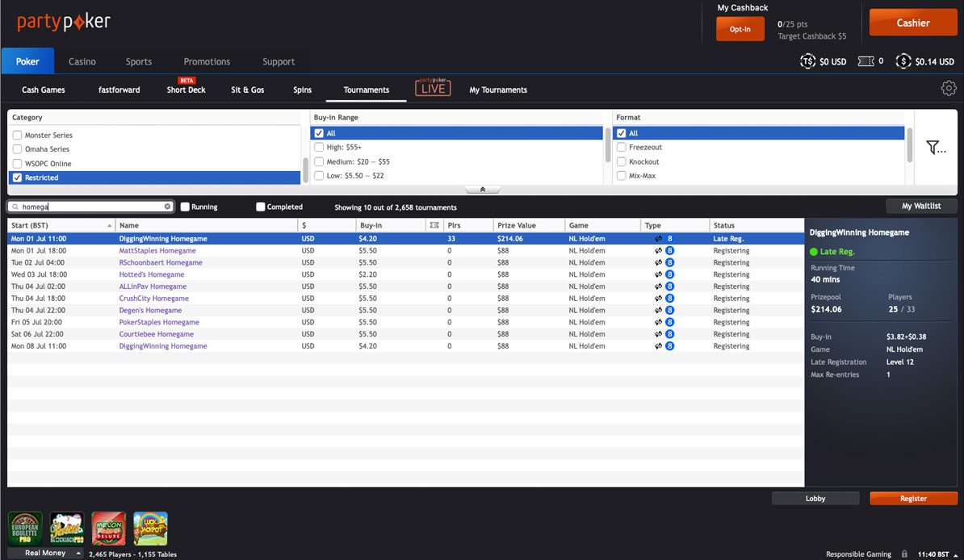Open advanced filter funnel icon
The width and height of the screenshot is (964, 560).
coord(935,148)
